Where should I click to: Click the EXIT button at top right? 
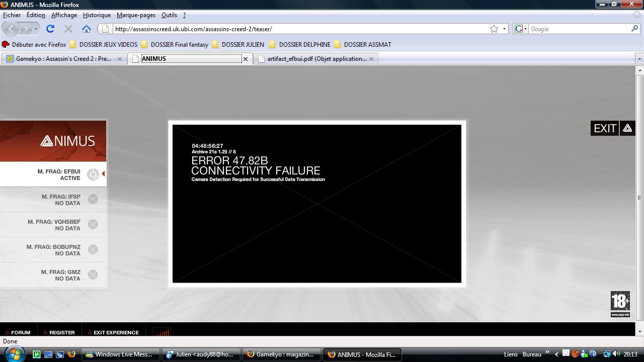605,128
